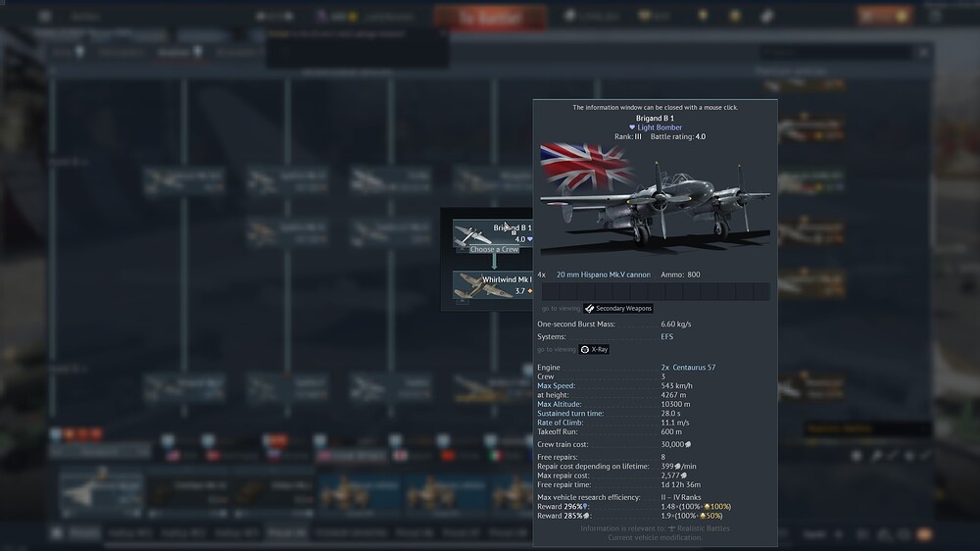Image resolution: width=980 pixels, height=551 pixels.
Task: Click the red To Battle button
Action: point(490,18)
